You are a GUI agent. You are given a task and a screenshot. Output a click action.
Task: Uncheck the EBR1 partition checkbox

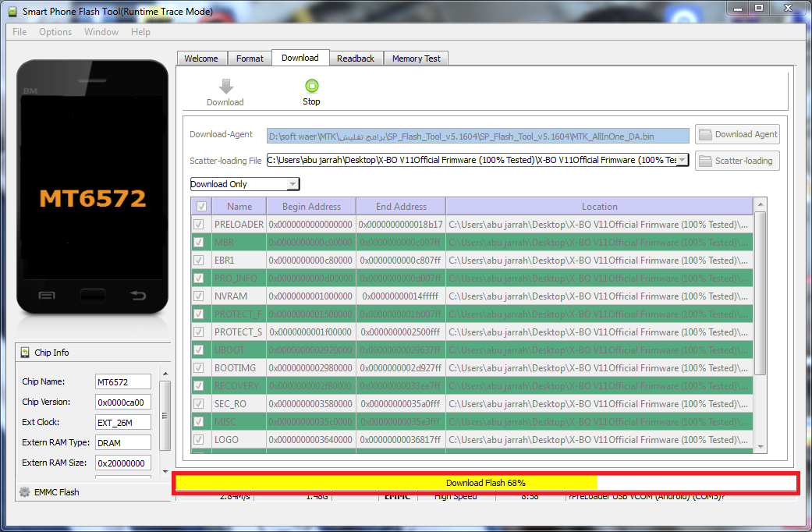(x=198, y=260)
